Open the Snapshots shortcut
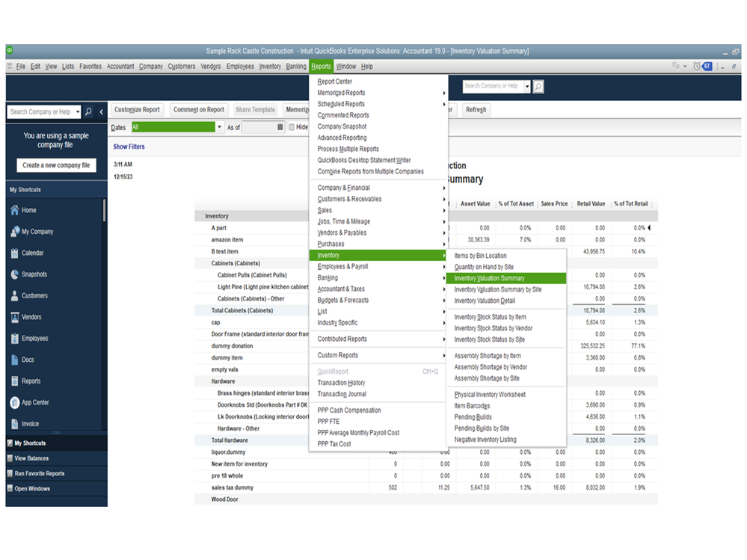 [29, 274]
